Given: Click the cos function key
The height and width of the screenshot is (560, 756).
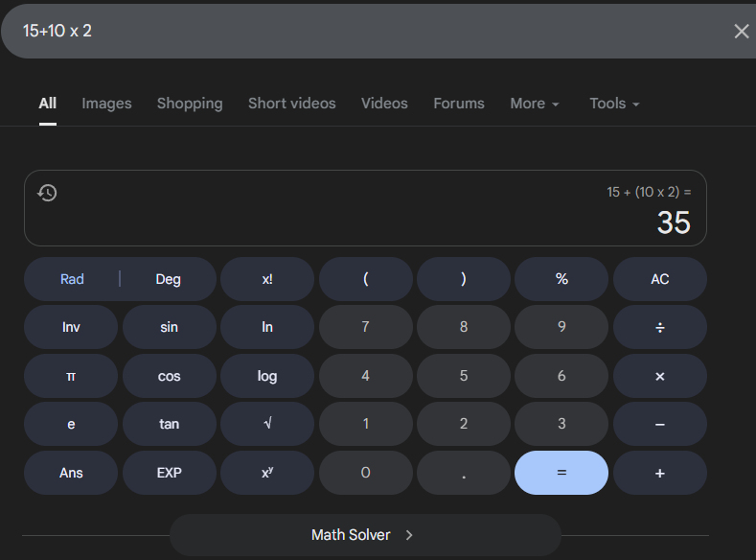Looking at the screenshot, I should coord(170,376).
